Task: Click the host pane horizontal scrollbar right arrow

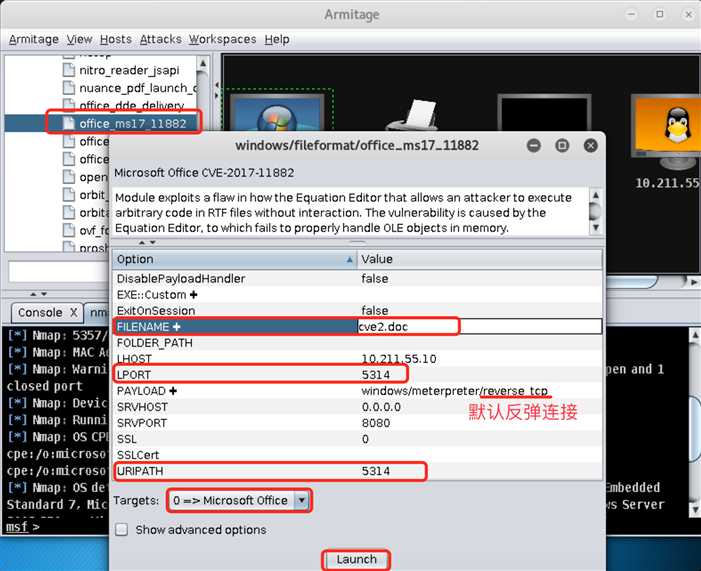Action: pos(693,282)
